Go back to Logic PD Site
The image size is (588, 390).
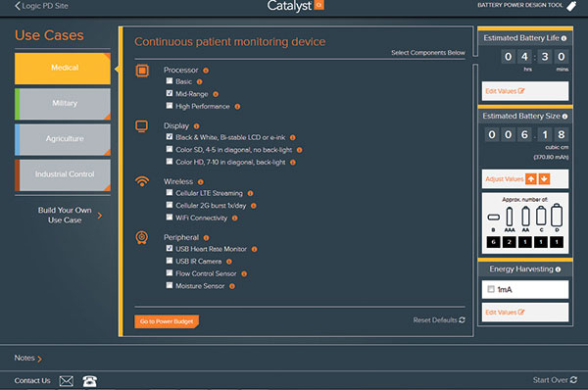point(41,6)
